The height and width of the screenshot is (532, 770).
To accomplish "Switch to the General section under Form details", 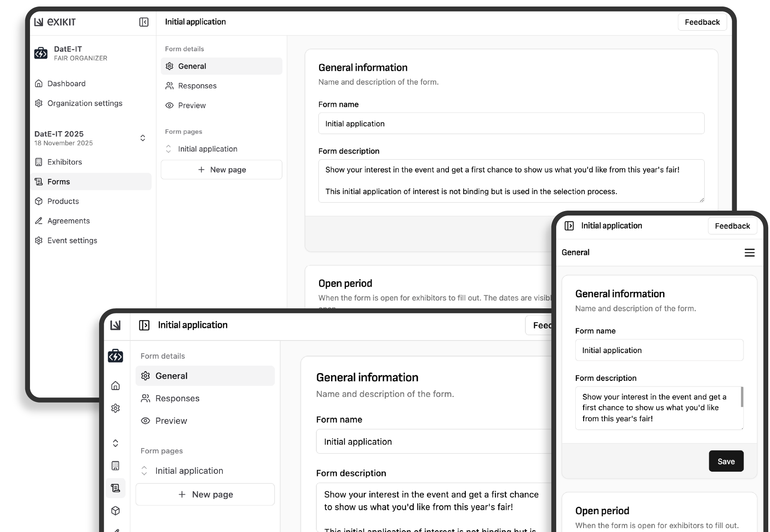I will 192,66.
